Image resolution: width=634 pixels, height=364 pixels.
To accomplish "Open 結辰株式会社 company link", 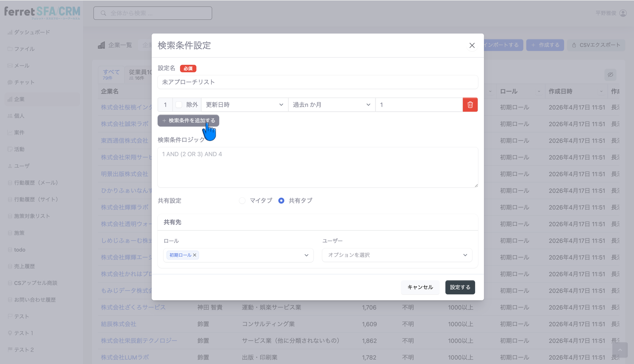I will 119,324.
